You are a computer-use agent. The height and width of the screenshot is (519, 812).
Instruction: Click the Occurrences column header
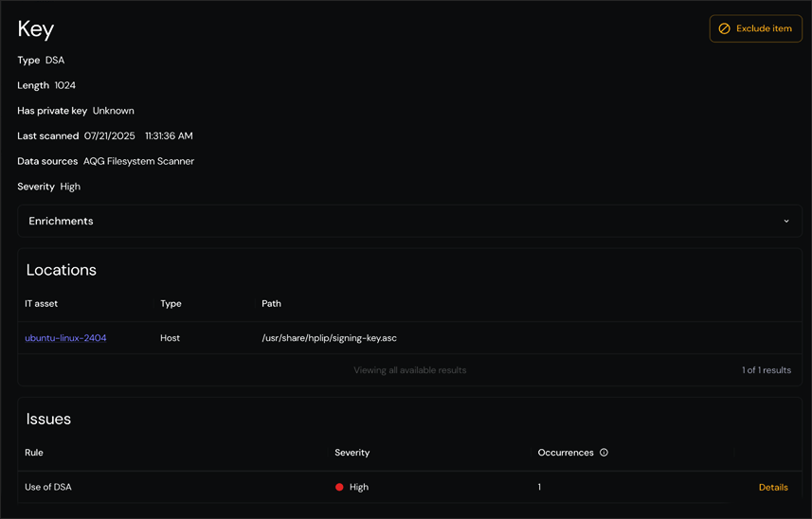coord(566,453)
